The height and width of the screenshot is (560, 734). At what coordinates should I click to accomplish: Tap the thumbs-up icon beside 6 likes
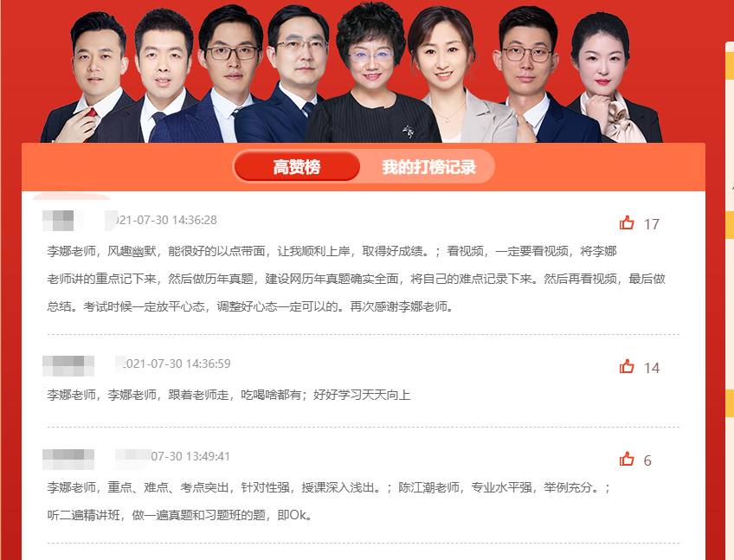[x=627, y=459]
